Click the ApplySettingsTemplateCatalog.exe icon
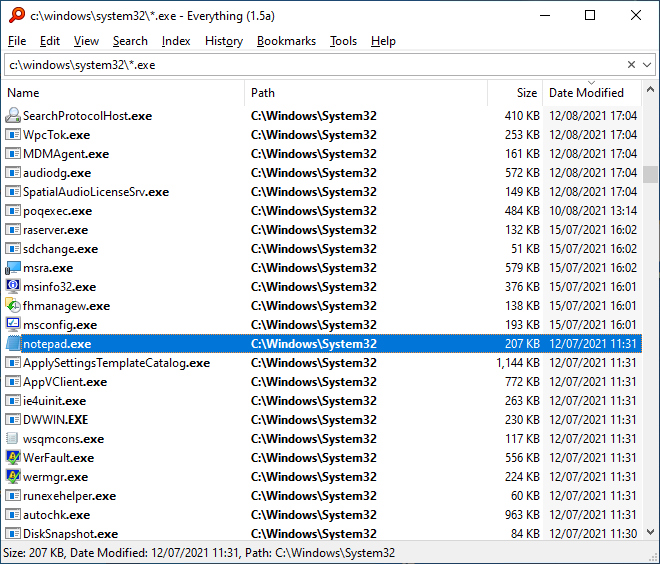The height and width of the screenshot is (564, 660). [x=13, y=363]
